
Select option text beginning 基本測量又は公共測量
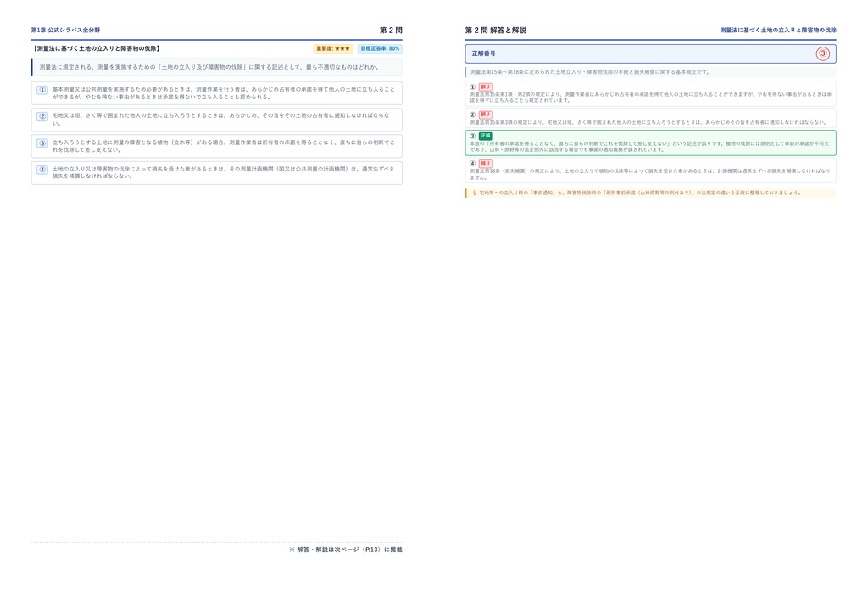[x=224, y=93]
